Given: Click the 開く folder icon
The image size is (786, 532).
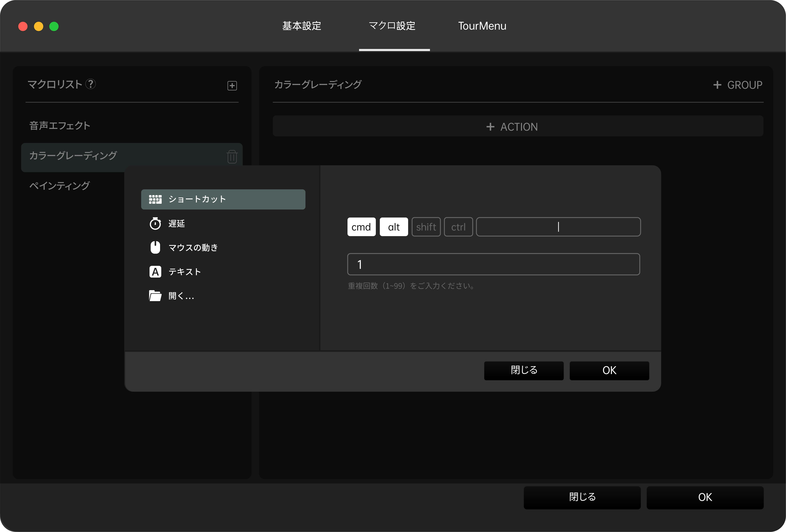Looking at the screenshot, I should point(155,296).
